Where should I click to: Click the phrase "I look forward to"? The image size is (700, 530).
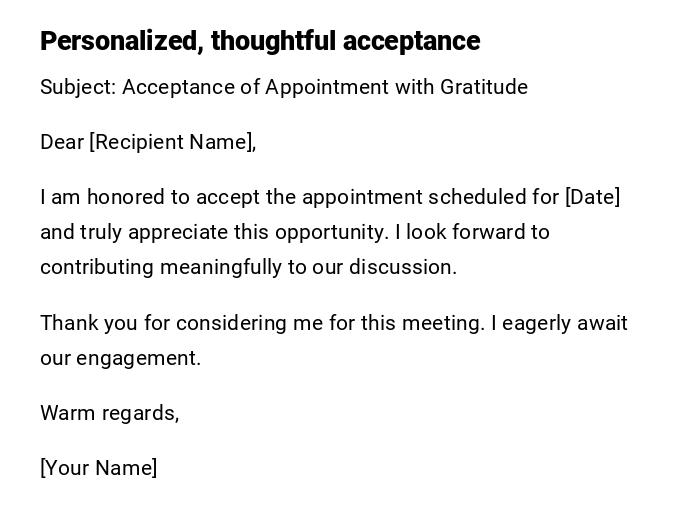pos(472,232)
